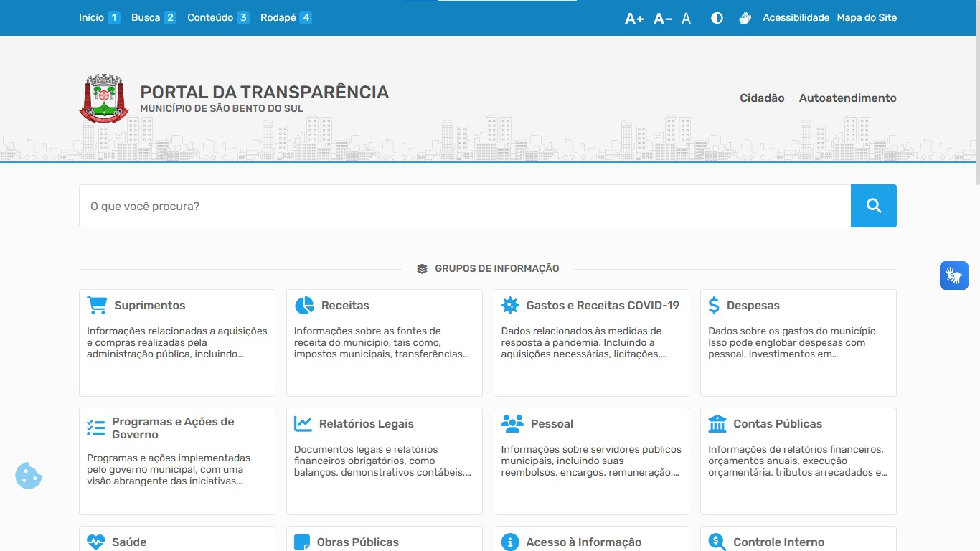Open the Cidadão menu
Viewport: 980px width, 551px height.
click(x=762, y=98)
